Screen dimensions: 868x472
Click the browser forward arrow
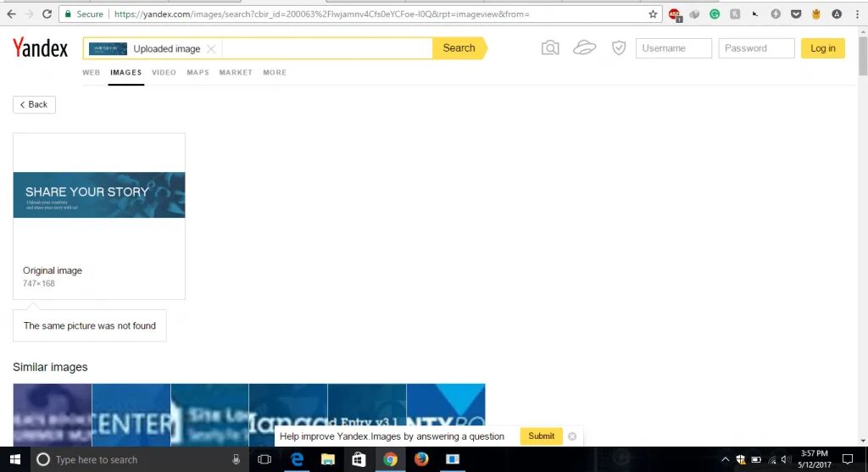pyautogui.click(x=30, y=14)
